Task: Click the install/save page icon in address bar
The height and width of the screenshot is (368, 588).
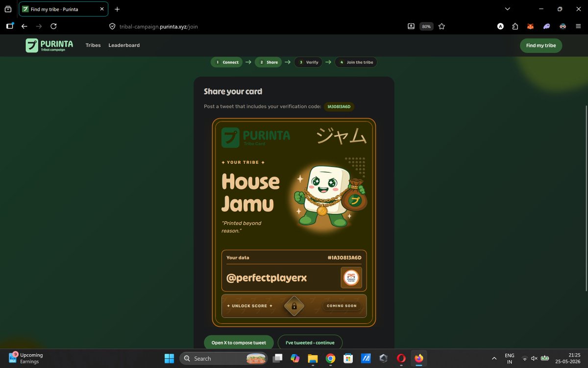Action: (x=411, y=26)
